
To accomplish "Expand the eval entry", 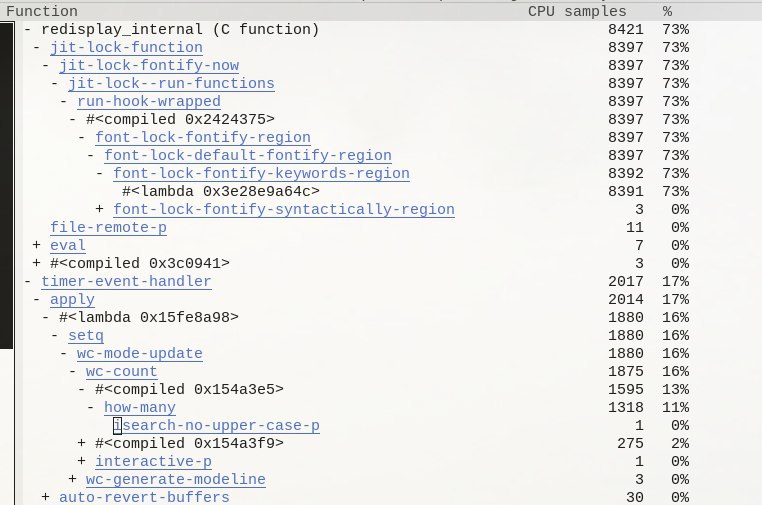I will pyautogui.click(x=36, y=245).
